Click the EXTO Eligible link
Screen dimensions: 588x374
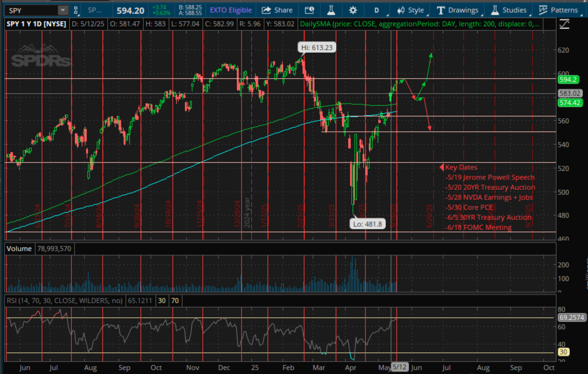pos(231,10)
